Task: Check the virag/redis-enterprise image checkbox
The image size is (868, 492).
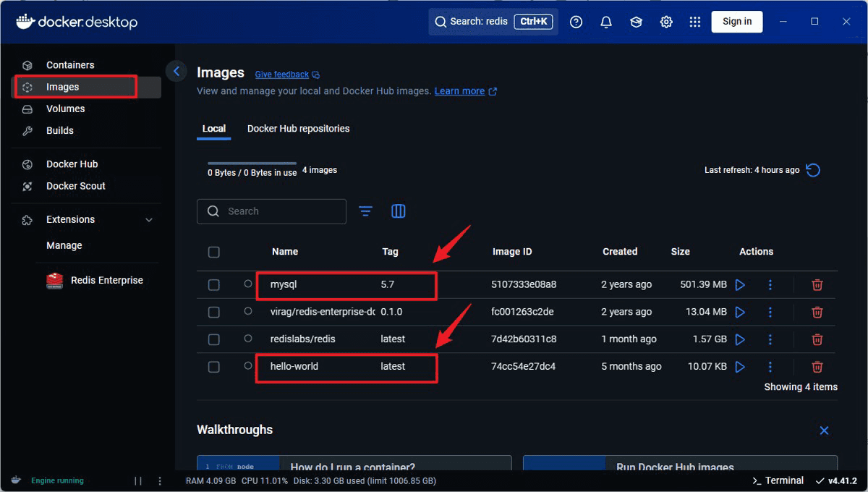Action: tap(213, 312)
